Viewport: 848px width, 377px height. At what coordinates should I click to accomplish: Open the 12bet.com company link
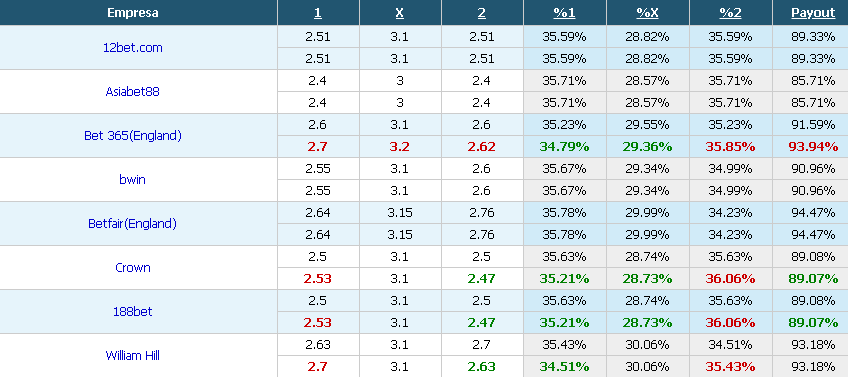click(x=132, y=48)
